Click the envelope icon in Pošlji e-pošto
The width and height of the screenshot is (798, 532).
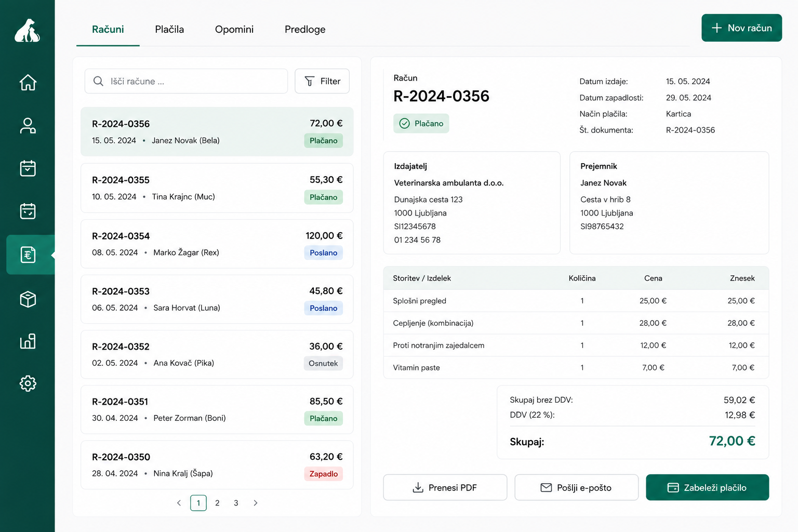[x=546, y=487]
